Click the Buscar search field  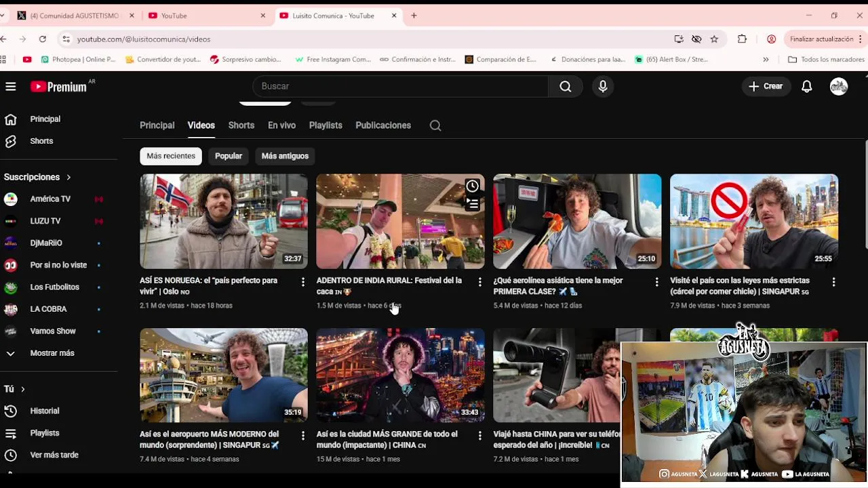click(x=400, y=86)
